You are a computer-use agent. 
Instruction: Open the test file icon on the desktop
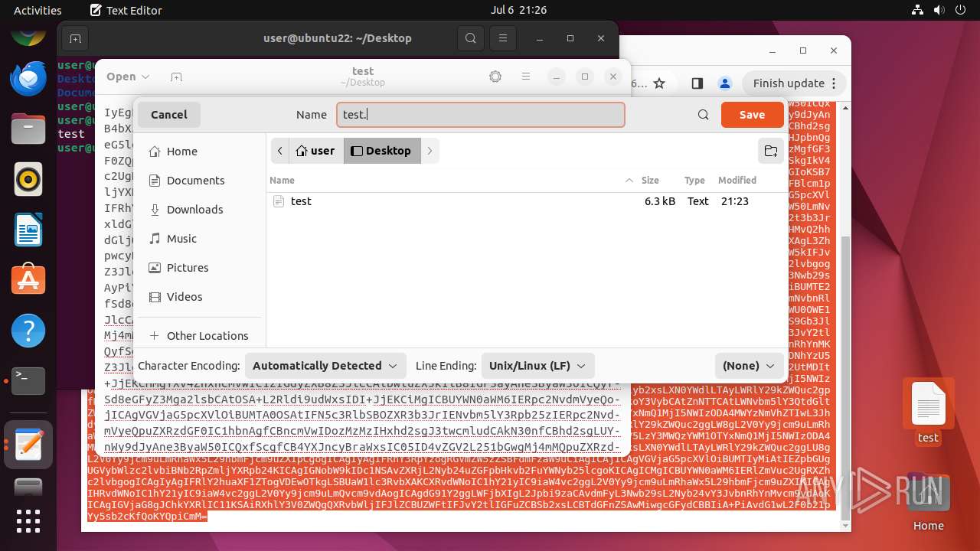pos(928,412)
